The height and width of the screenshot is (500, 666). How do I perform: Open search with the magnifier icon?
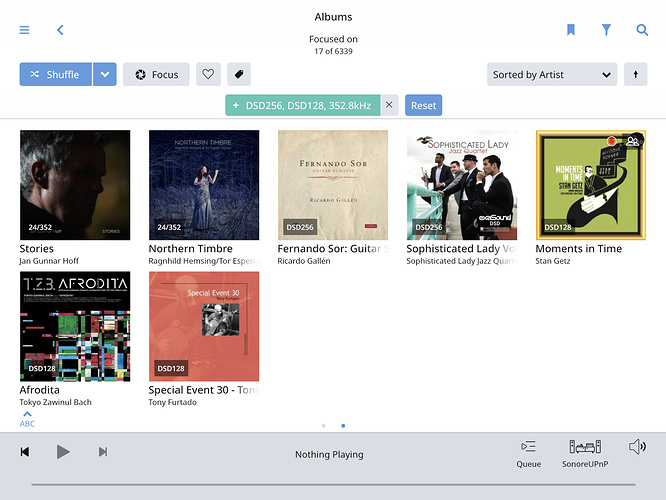click(x=642, y=30)
